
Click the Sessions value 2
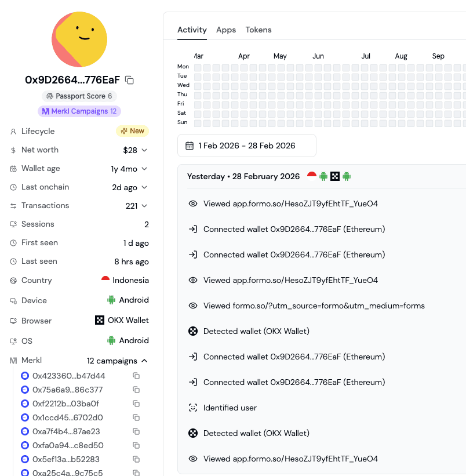(147, 224)
